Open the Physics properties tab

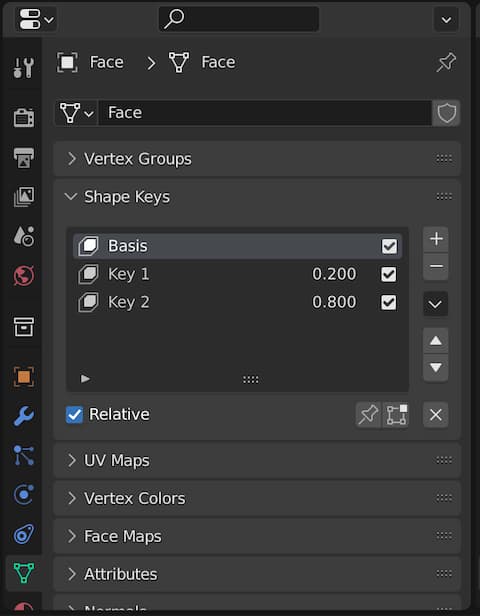[x=24, y=495]
